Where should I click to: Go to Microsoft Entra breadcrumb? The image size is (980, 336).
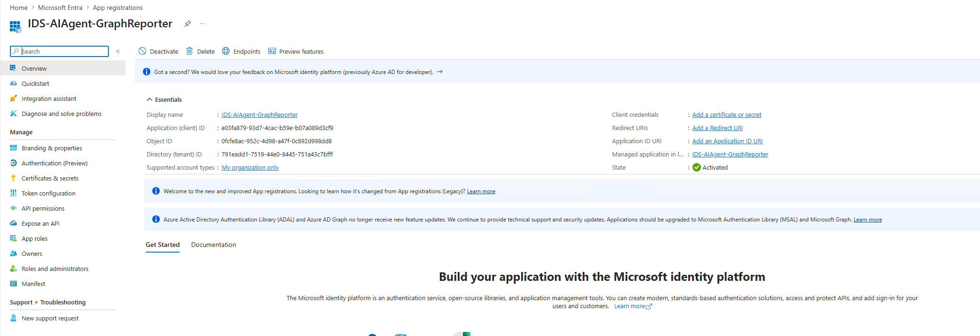click(x=60, y=8)
